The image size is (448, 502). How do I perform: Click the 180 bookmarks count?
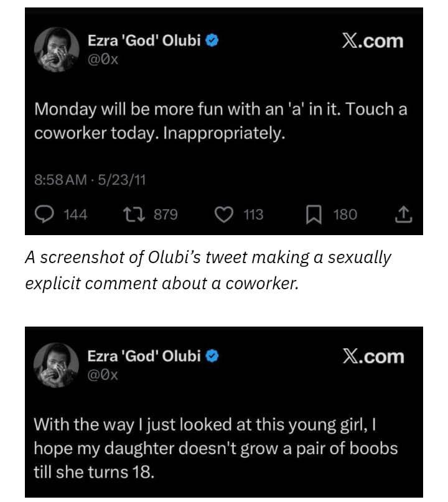click(x=345, y=215)
